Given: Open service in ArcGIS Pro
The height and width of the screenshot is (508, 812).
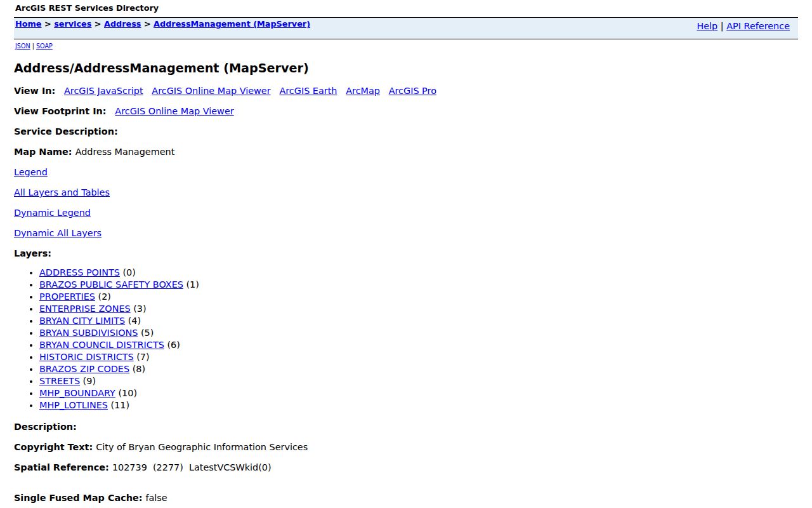Looking at the screenshot, I should [412, 91].
